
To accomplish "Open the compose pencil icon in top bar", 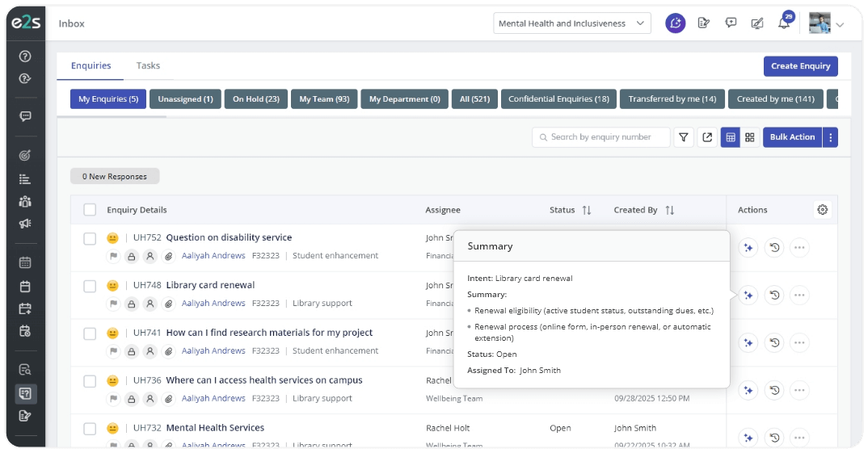I will [x=757, y=23].
